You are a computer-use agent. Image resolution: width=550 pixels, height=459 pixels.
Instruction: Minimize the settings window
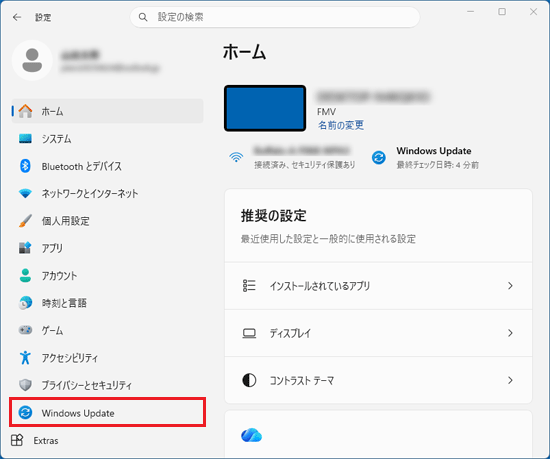click(x=470, y=12)
